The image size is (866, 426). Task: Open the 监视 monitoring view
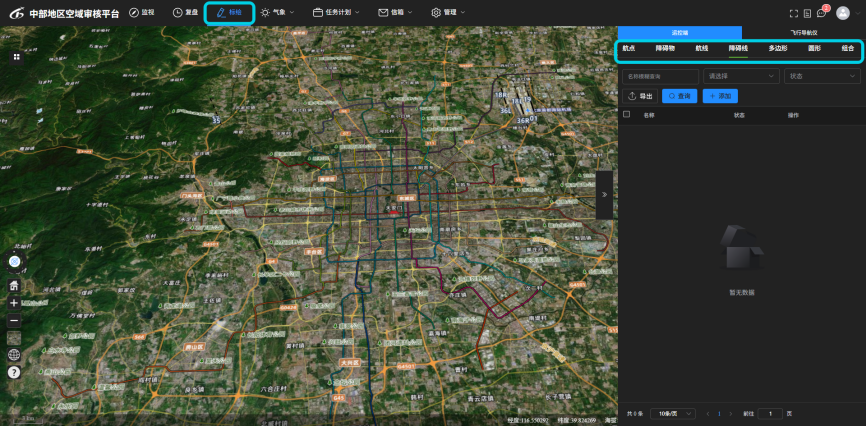[x=142, y=12]
